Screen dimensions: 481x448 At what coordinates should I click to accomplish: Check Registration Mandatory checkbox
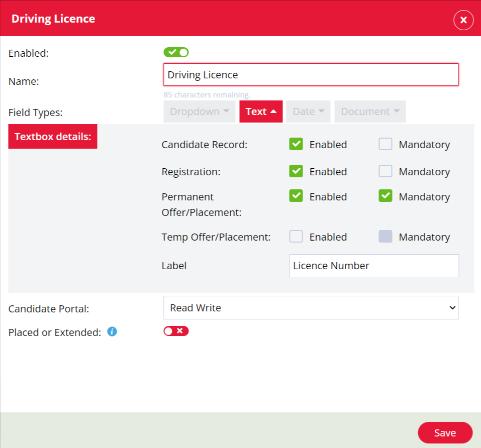386,171
